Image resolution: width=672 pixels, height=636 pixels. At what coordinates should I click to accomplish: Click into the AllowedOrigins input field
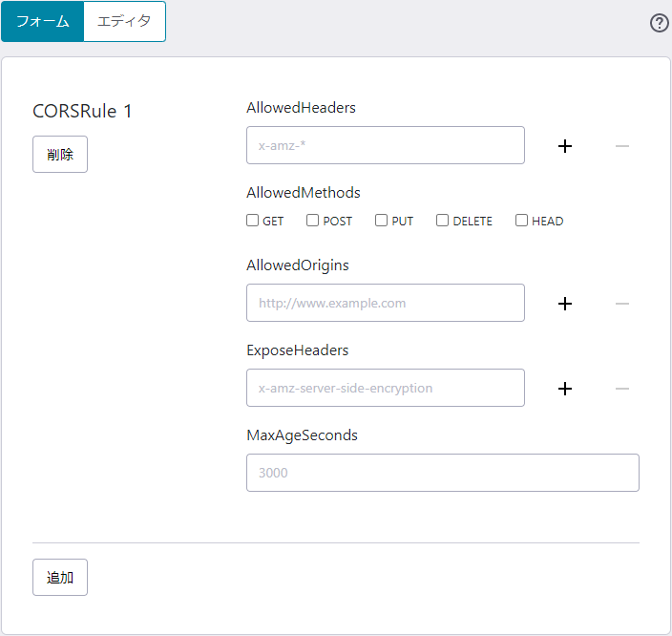tap(385, 303)
